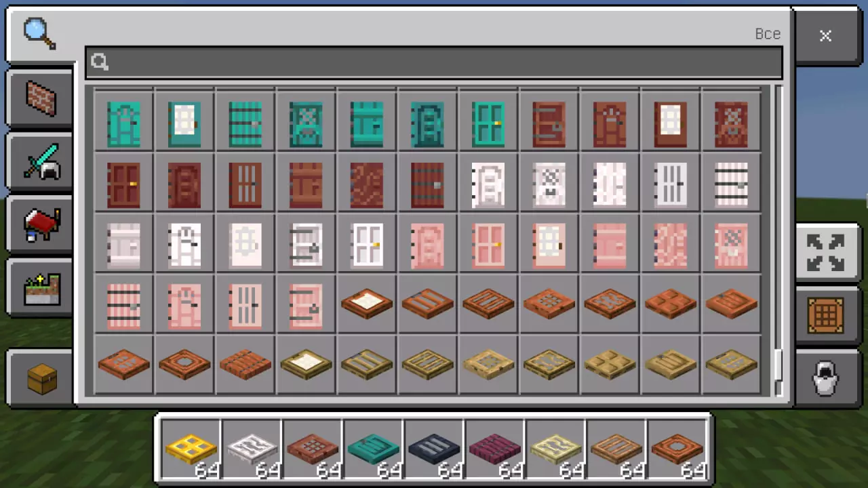868x488 pixels.
Task: Pick the dark navy trapdoor in hotbar
Action: [434, 449]
